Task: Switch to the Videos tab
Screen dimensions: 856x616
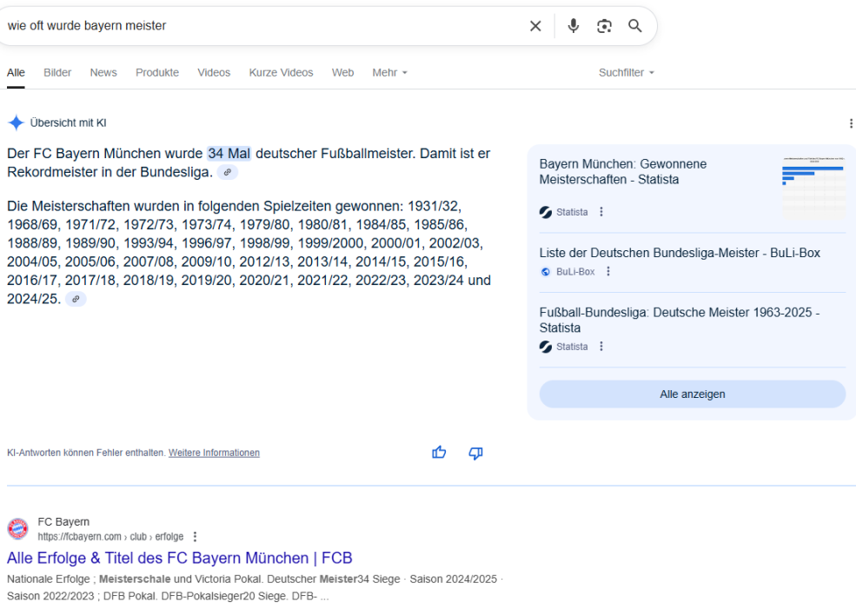Action: coord(214,72)
